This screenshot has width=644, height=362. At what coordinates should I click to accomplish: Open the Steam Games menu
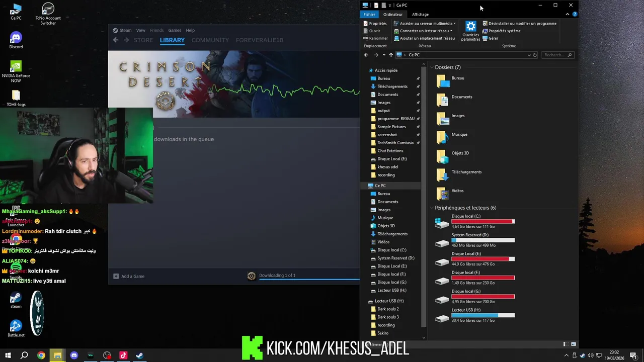(x=175, y=30)
